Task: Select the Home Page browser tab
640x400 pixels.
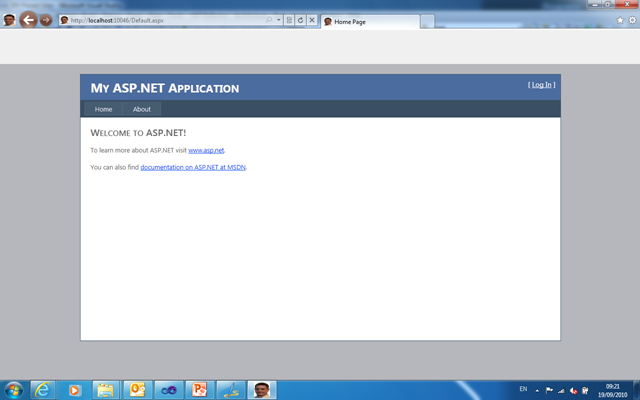Action: (370, 22)
